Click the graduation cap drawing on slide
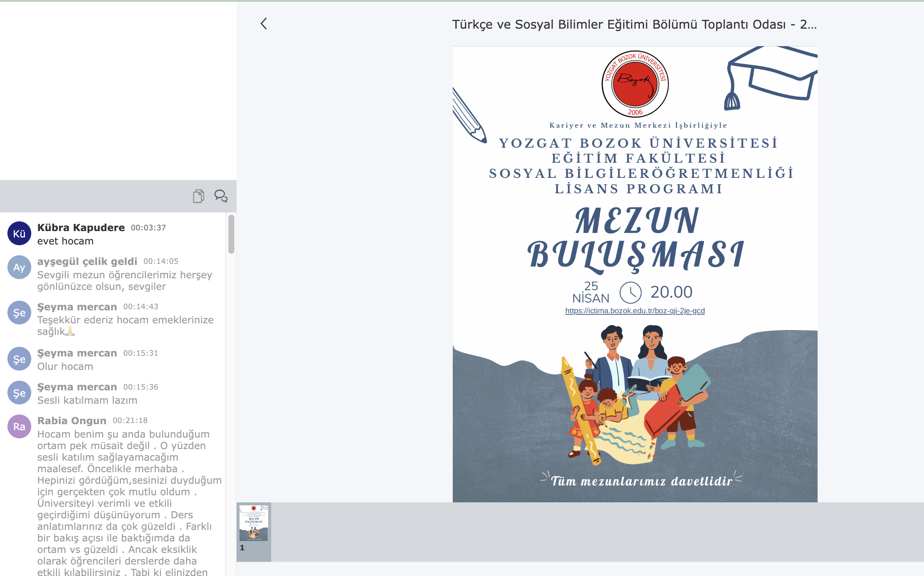This screenshot has height=576, width=924. (x=770, y=78)
